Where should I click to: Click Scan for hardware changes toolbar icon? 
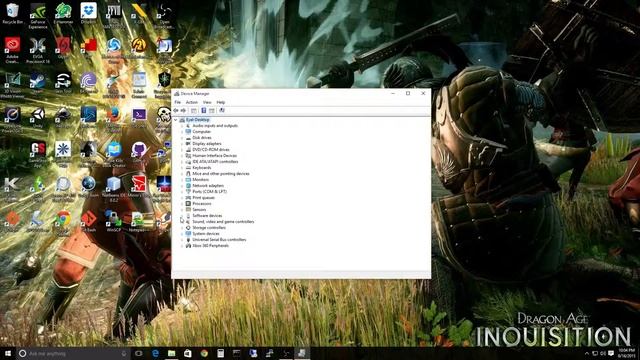(222, 111)
